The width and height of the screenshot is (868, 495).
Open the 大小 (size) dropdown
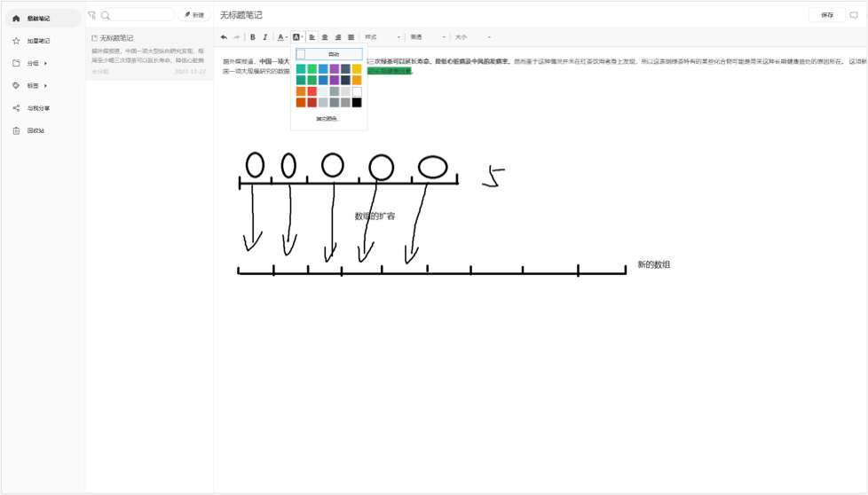click(x=472, y=37)
